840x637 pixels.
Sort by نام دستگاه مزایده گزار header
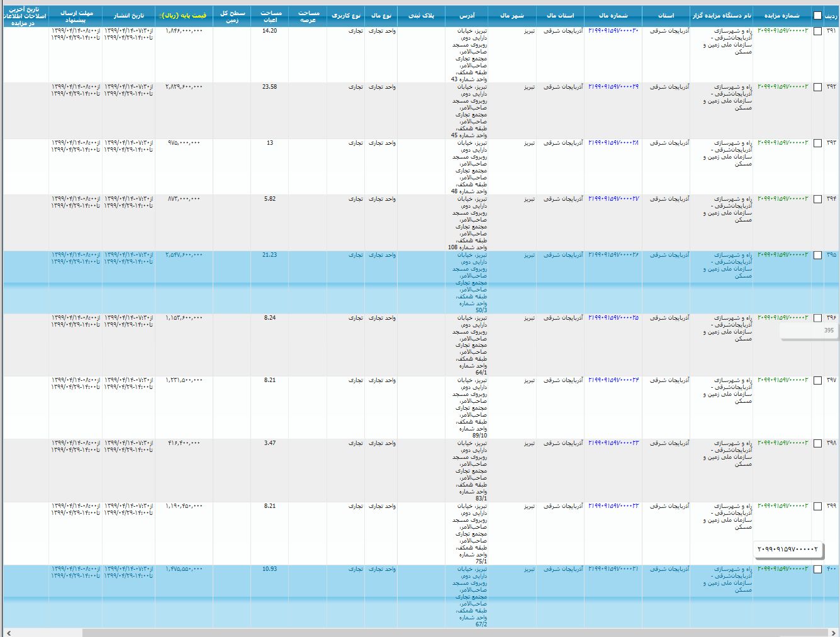721,16
